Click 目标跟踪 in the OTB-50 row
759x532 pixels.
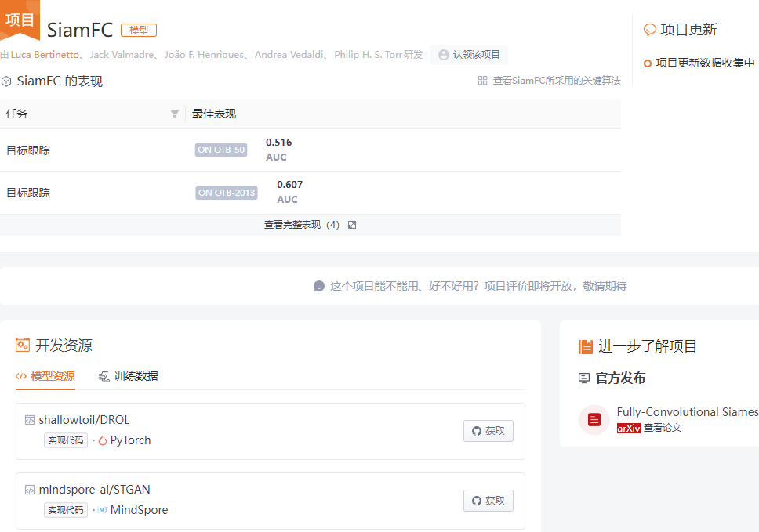pos(28,150)
